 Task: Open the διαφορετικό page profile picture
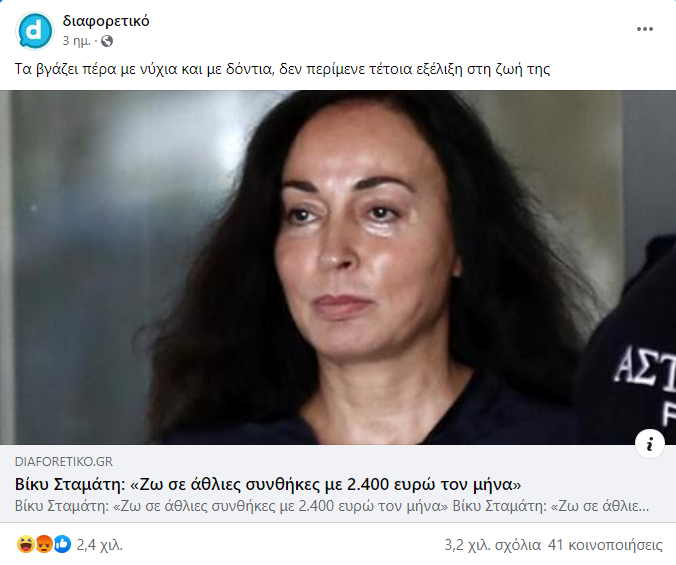(x=34, y=31)
